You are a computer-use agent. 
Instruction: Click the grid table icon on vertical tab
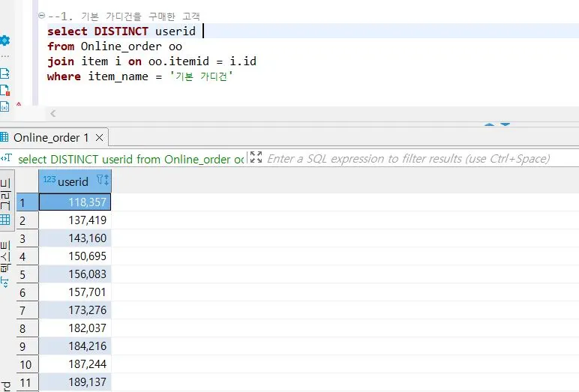5,220
